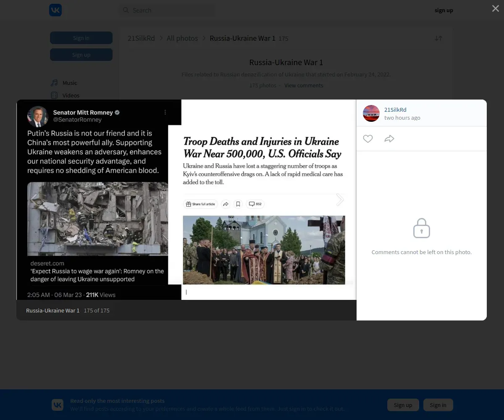Open the 21SilkRd profile avatar
Screen dimensions: 504x420
[371, 113]
